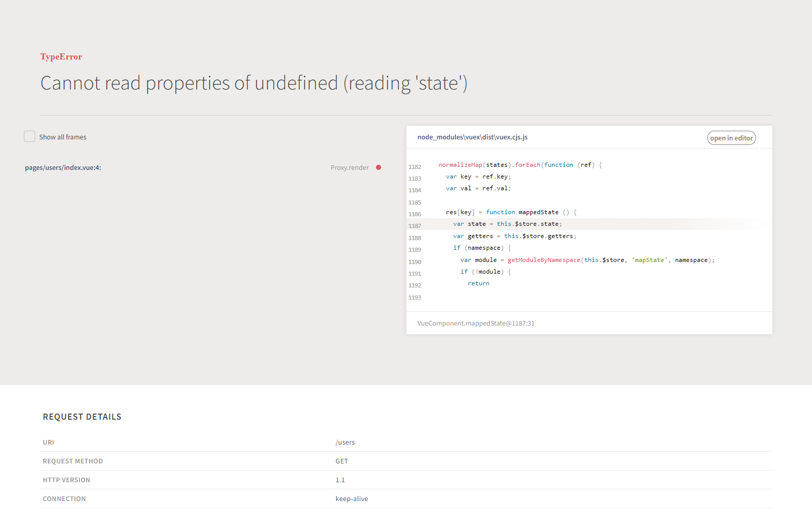Click the node_modules\vuex\dist\vuex.cjs.js file path
This screenshot has height=528, width=812.
click(x=472, y=137)
